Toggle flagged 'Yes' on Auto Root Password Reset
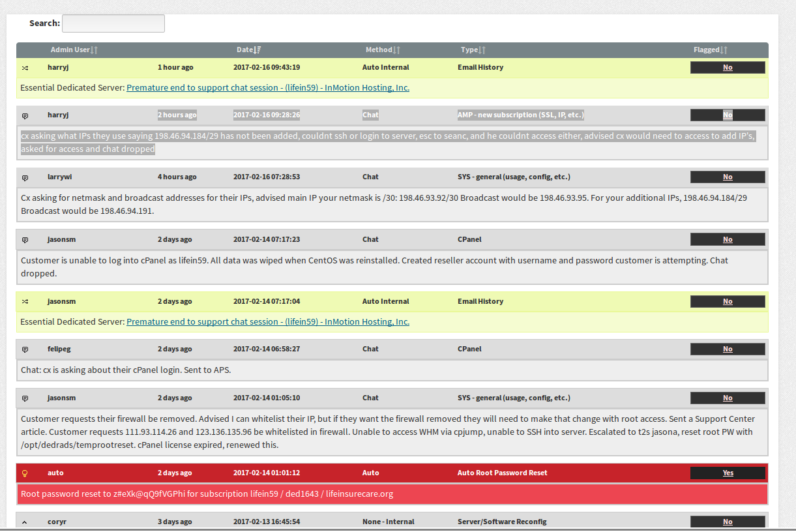Image resolution: width=796 pixels, height=532 pixels. point(728,473)
